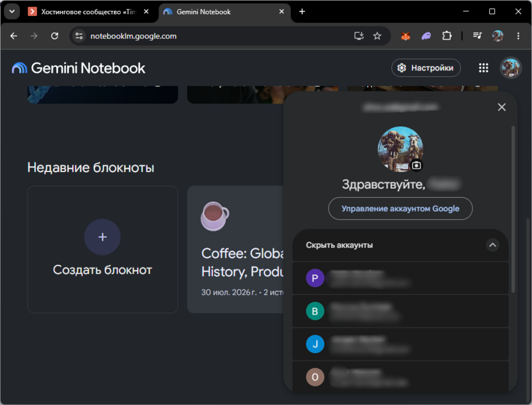The image size is (532, 405).
Task: Open the MetaMask fox extension
Action: 405,36
